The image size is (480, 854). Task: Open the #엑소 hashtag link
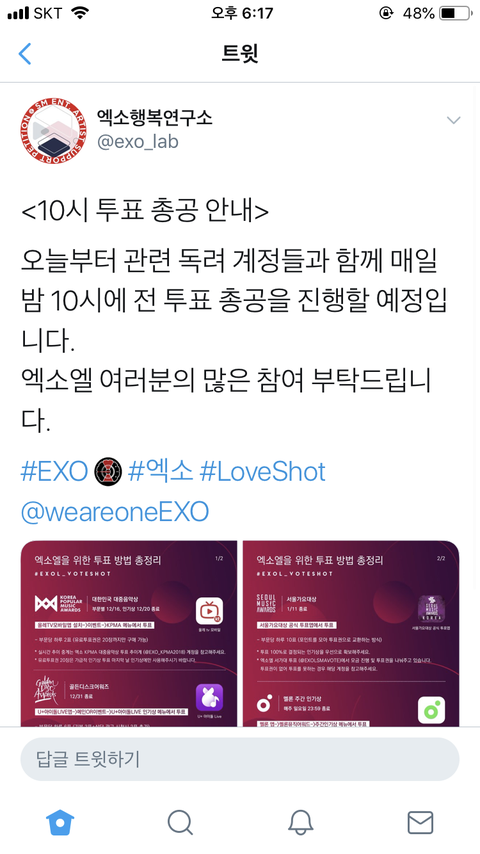(160, 472)
